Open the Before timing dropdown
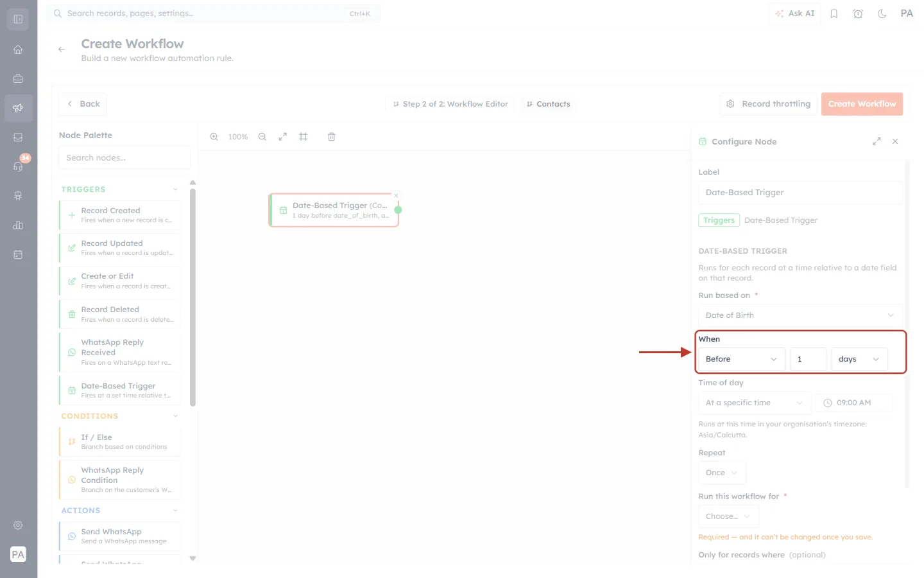The image size is (924, 578). (742, 359)
